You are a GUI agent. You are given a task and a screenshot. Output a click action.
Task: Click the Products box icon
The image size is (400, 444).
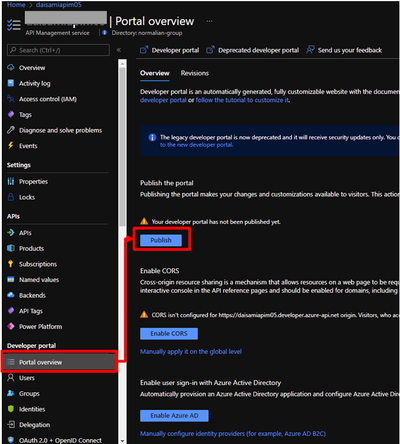[11, 248]
